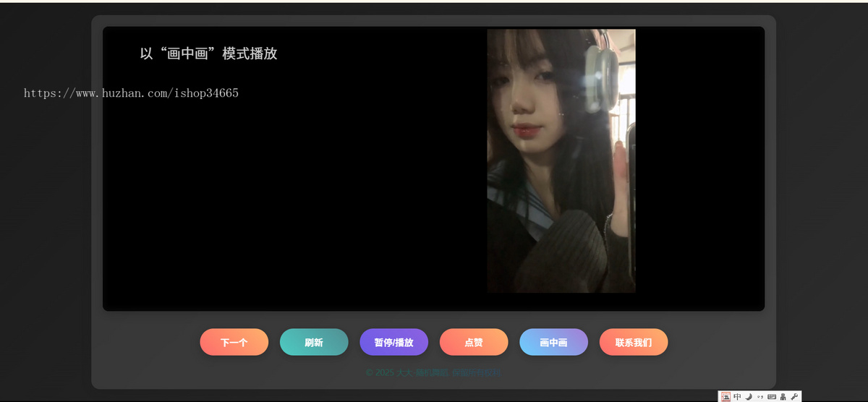Toggle the 中 Chinese/English mode icon
This screenshot has height=402, width=868.
(x=737, y=396)
